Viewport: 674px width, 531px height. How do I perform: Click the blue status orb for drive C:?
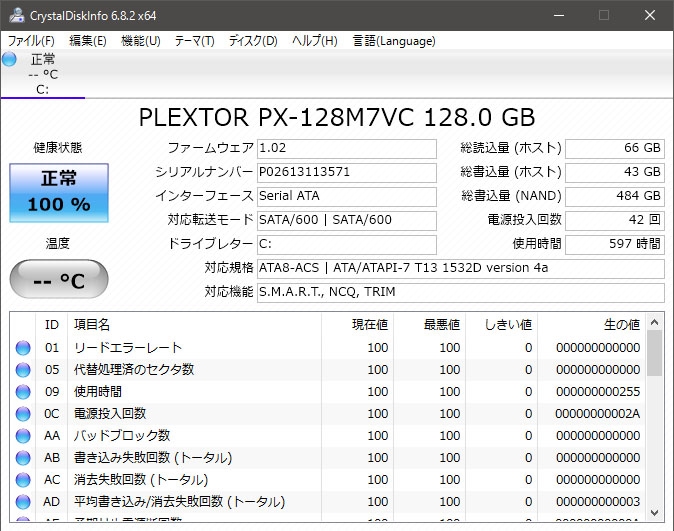click(9, 59)
